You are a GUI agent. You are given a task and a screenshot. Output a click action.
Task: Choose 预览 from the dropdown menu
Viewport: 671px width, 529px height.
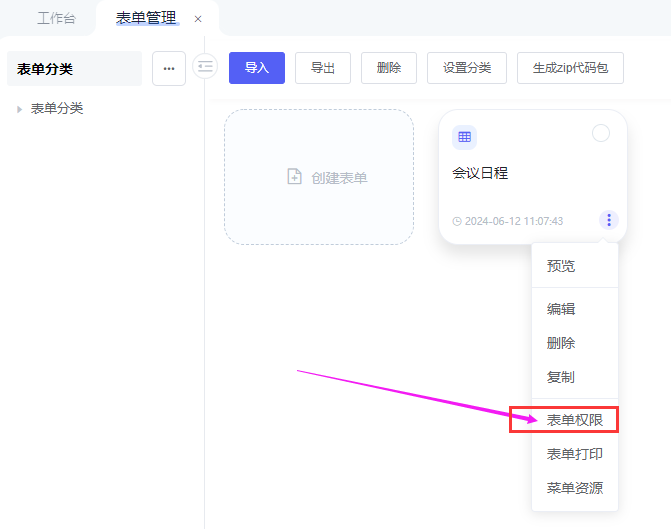[x=561, y=266]
